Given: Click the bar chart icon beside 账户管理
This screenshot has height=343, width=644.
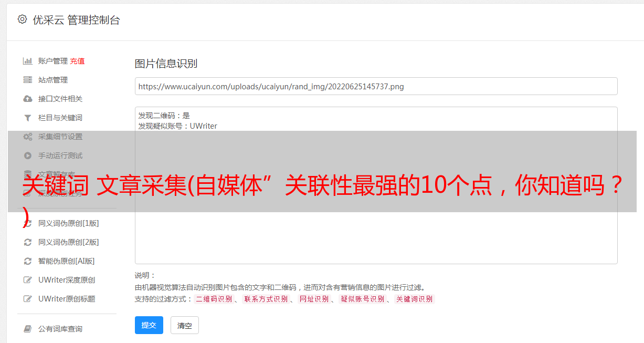Looking at the screenshot, I should (28, 61).
